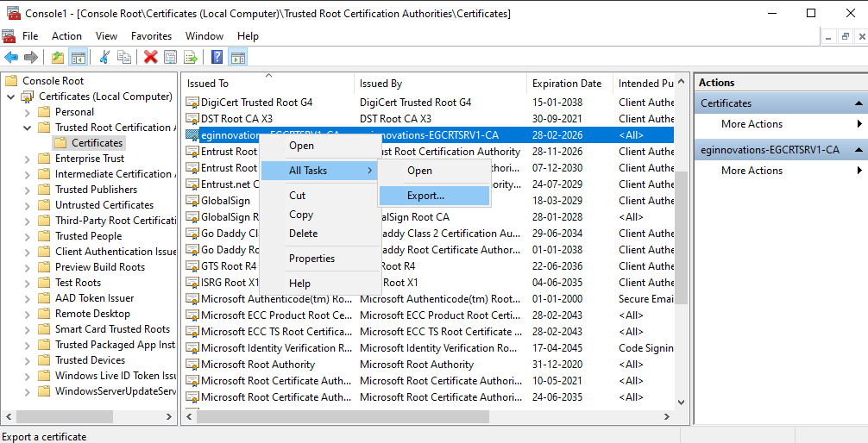868x443 pixels.
Task: Click the Certificates (Local Computer) snap-in icon
Action: tap(27, 97)
